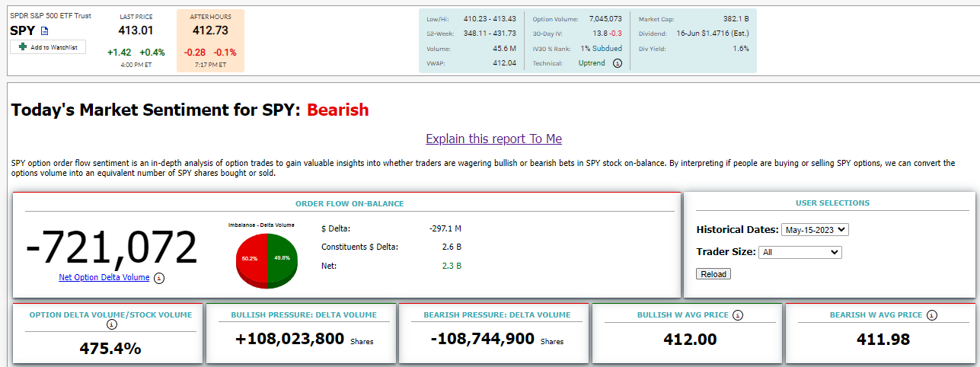Click the SPDR S&P 500 ETF Trust name
Image resolution: width=980 pixels, height=367 pixels.
click(x=50, y=15)
